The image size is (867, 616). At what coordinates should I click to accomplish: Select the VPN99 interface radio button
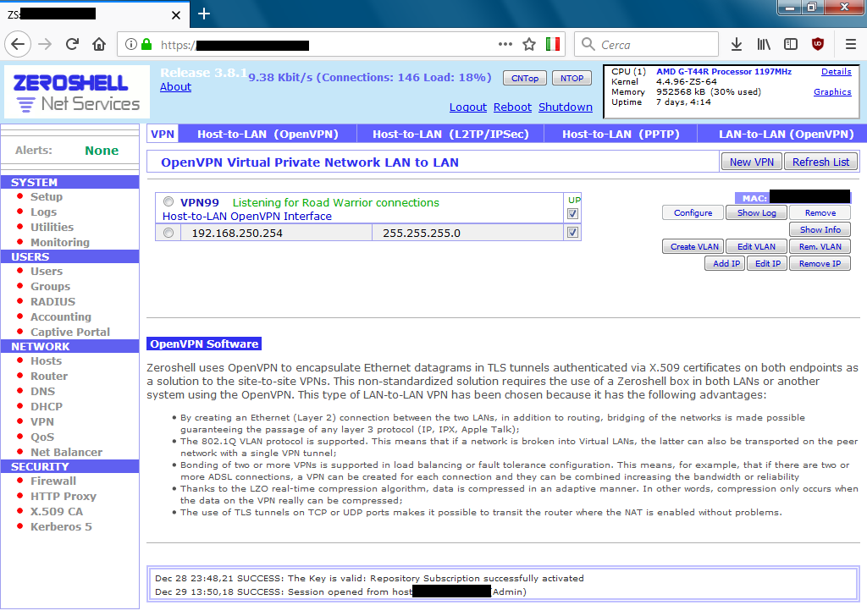click(x=168, y=201)
